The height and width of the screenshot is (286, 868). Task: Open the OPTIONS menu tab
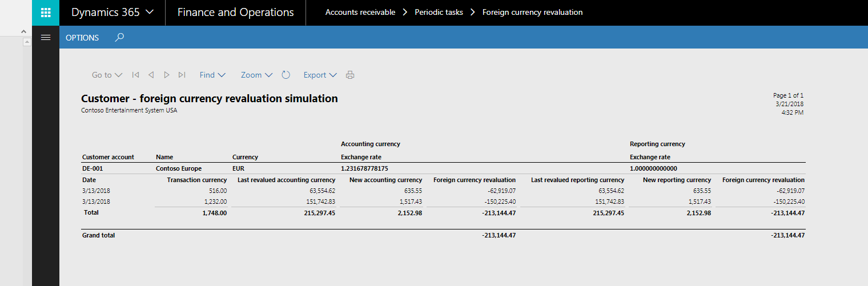(82, 38)
